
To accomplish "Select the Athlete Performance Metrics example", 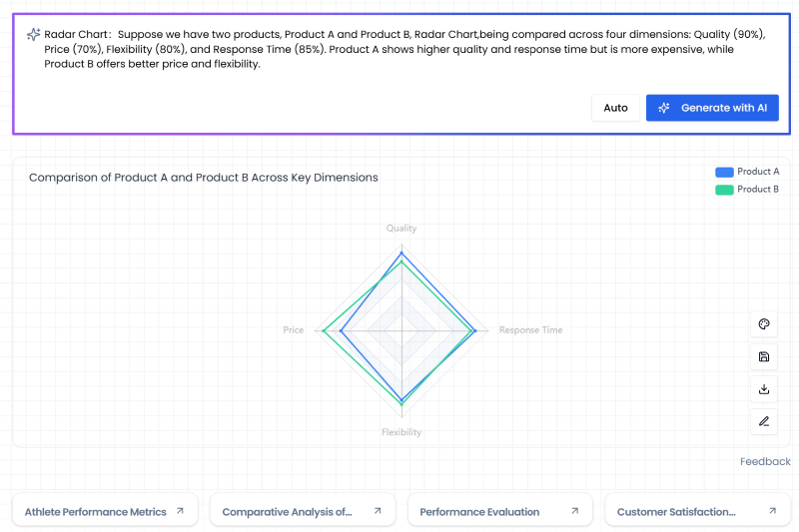I will pyautogui.click(x=95, y=511).
